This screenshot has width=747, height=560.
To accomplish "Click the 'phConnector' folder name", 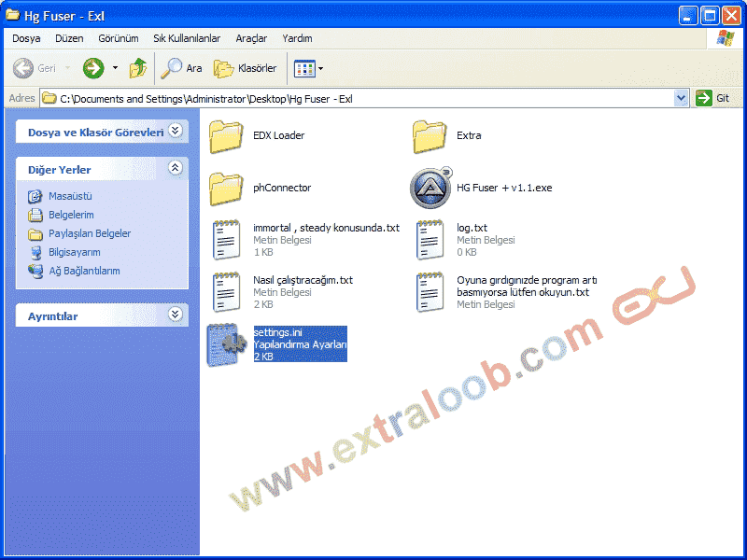I will point(282,188).
